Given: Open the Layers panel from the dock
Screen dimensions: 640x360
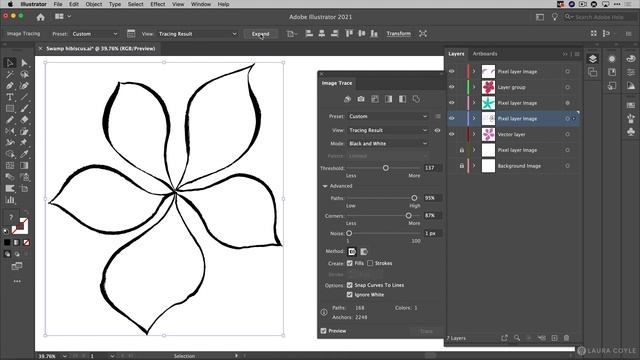Looking at the screenshot, I should (593, 59).
